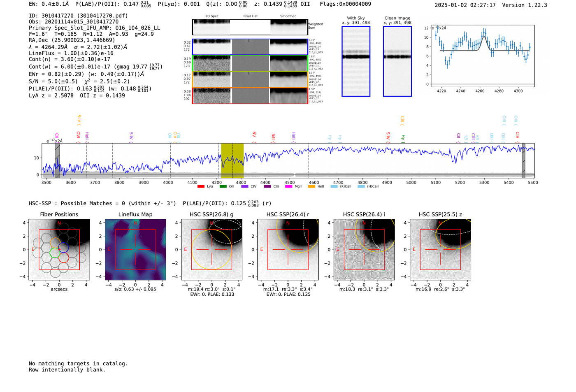Click the LyA z = 2.5078 line
This screenshot has width=576, height=392.
pos(77,95)
